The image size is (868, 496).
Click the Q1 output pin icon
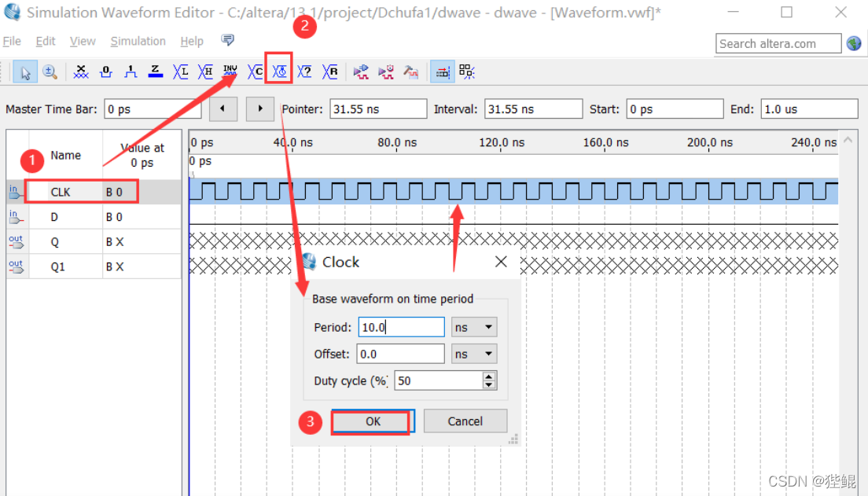(17, 266)
